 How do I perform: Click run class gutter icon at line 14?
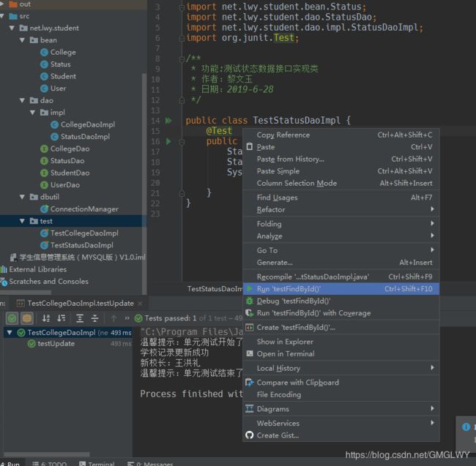tap(168, 121)
